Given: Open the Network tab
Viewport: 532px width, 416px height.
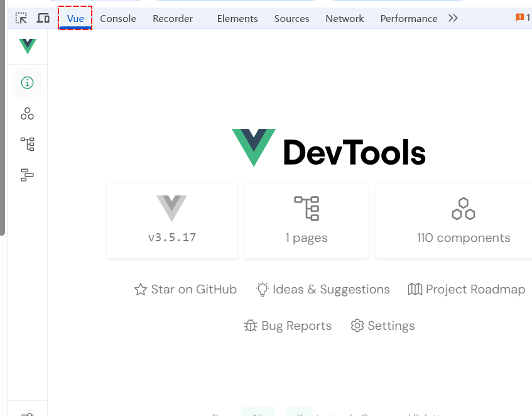Looking at the screenshot, I should 345,18.
